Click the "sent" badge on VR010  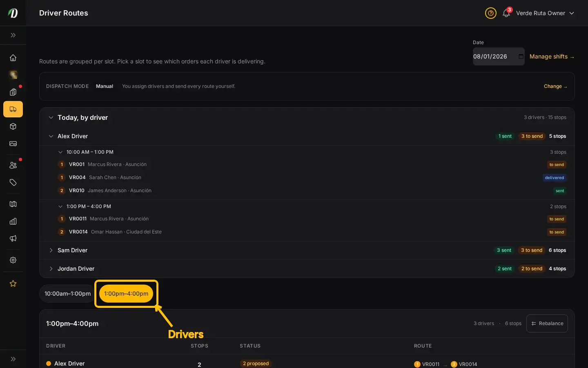click(560, 191)
